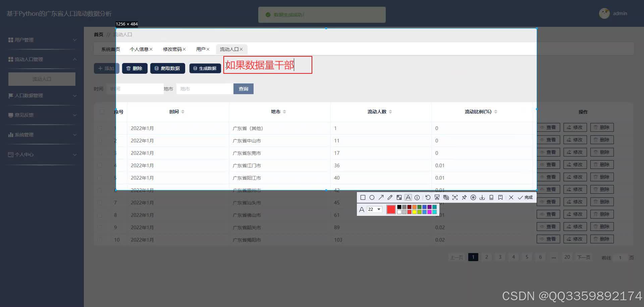Screen dimensions: 644x307
Task: Switch to the 个人信息 tab
Action: (139, 49)
